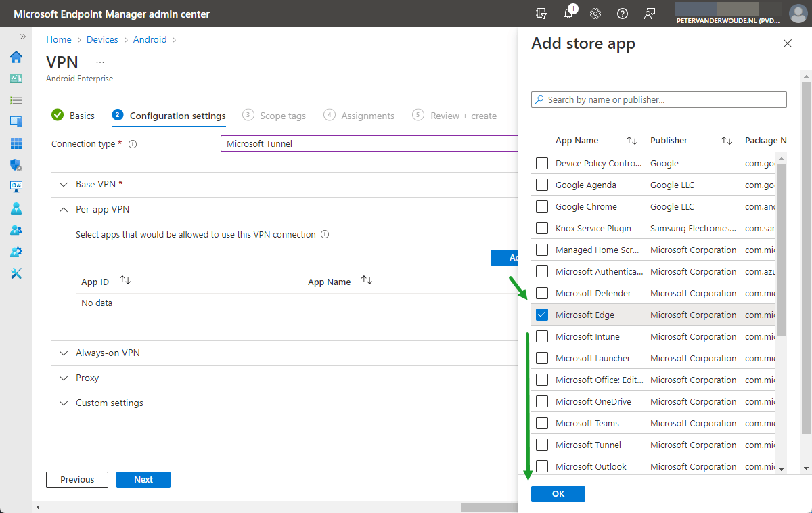
Task: Check Microsoft Teams checkbox
Action: [x=542, y=423]
